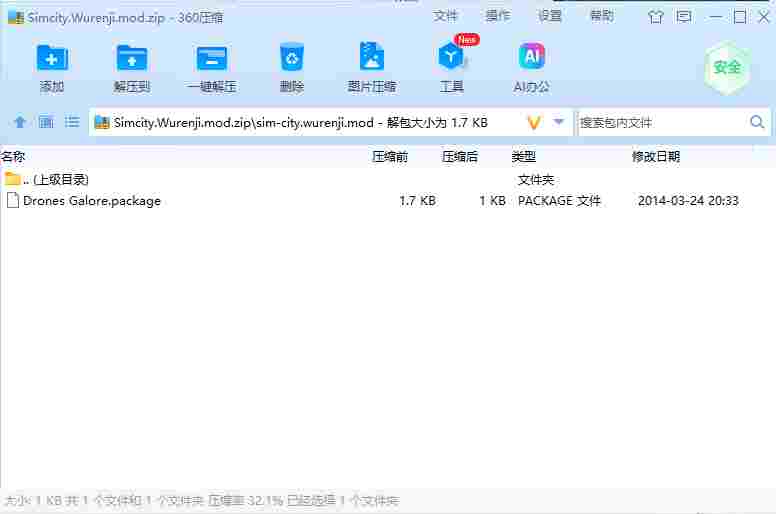The height and width of the screenshot is (514, 776).
Task: Sort by the 名称 column header
Action: pyautogui.click(x=13, y=157)
